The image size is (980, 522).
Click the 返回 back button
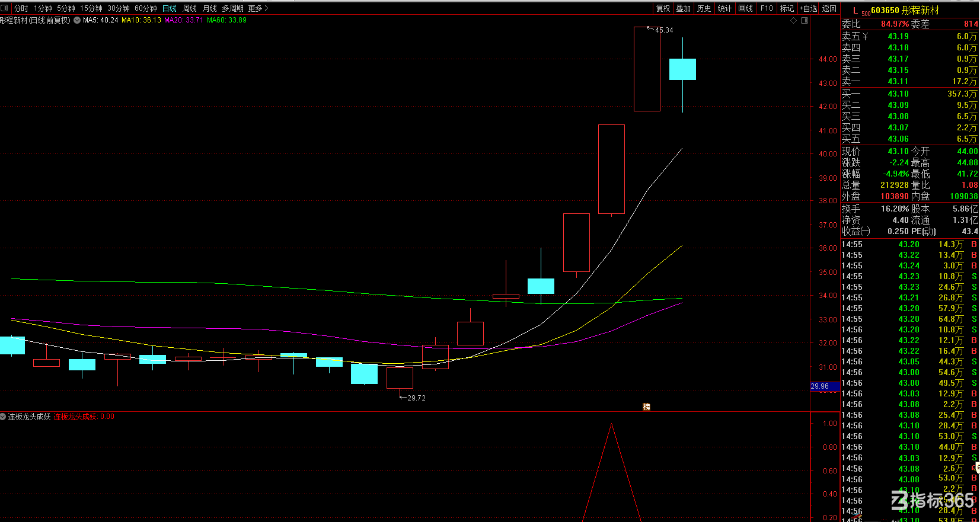[x=829, y=8]
